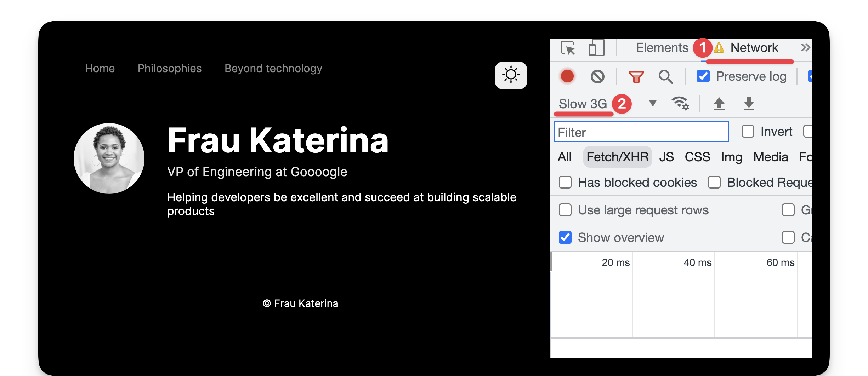868x376 pixels.
Task: Switch the site to light theme
Action: pyautogui.click(x=511, y=75)
